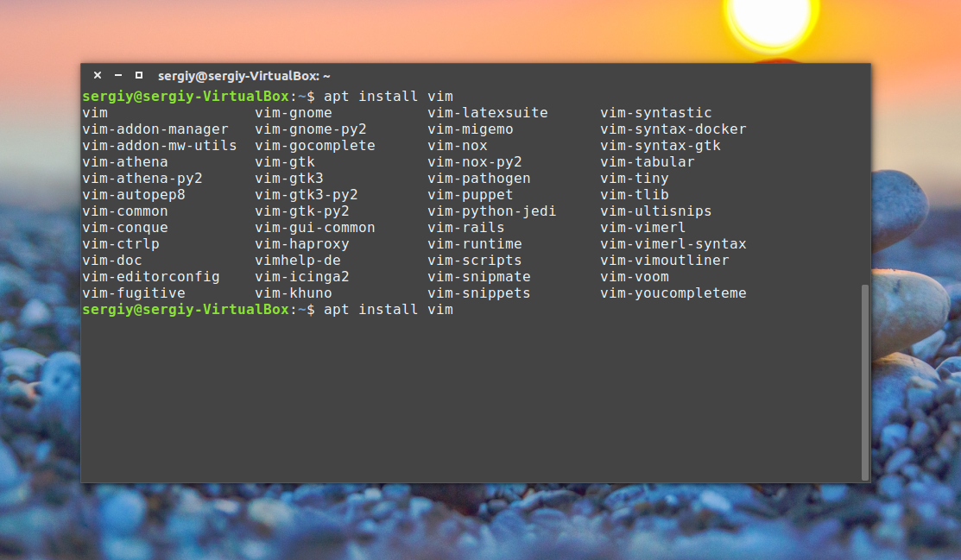961x560 pixels.
Task: Click vimhelp-de in the output
Action: click(298, 261)
